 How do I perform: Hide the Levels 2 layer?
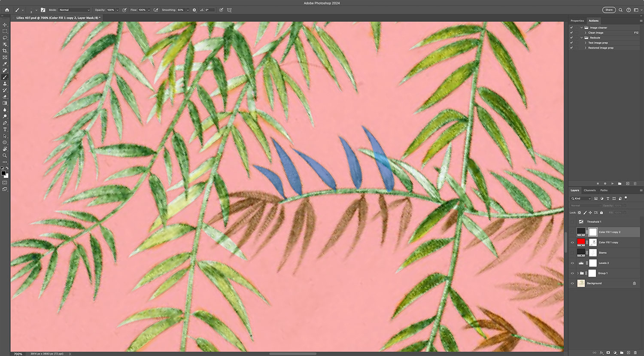click(572, 263)
